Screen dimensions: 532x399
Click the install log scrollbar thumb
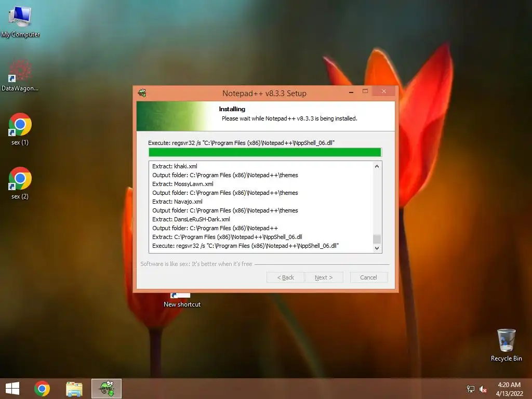point(377,239)
